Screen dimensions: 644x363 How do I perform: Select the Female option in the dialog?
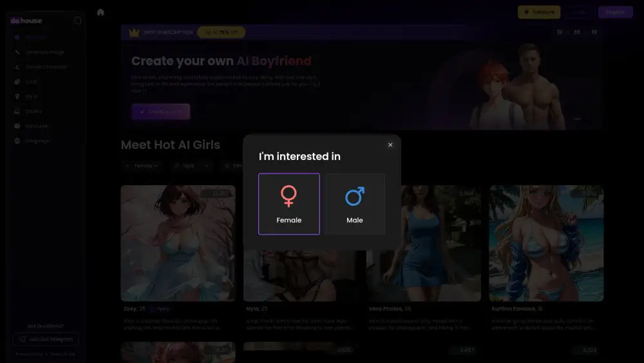point(289,204)
